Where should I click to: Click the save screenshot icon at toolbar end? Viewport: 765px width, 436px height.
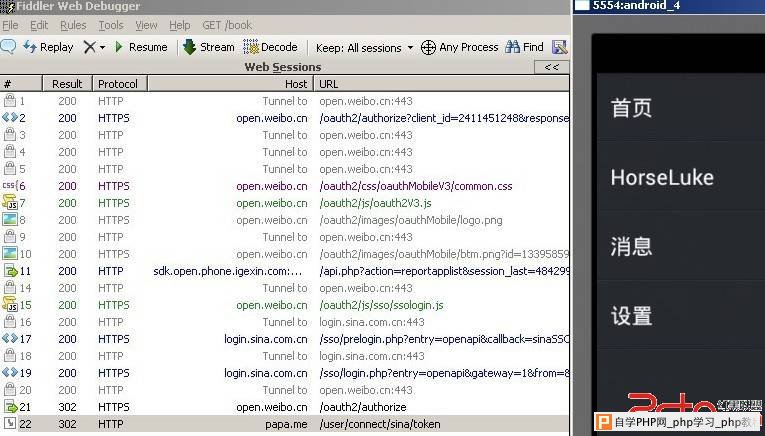pyautogui.click(x=560, y=47)
